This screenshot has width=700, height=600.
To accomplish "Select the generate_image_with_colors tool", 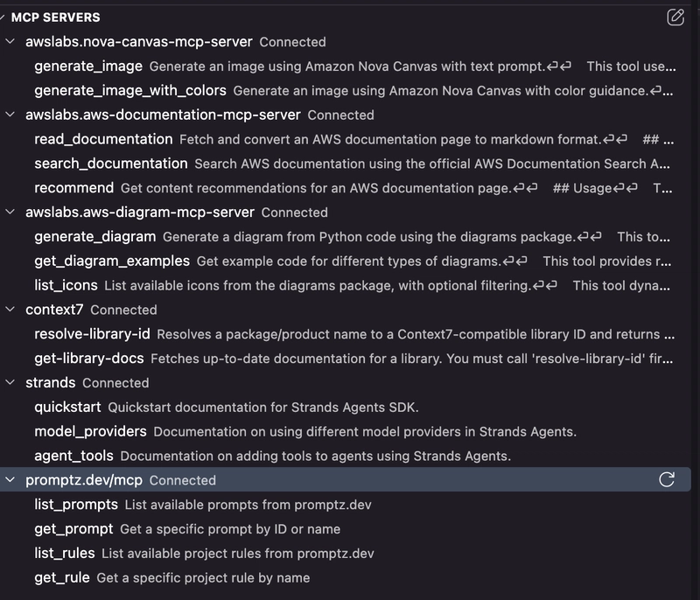I will [x=130, y=90].
